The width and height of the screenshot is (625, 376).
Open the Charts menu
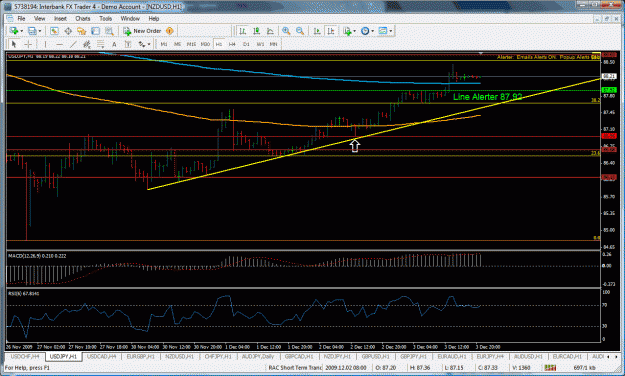tap(83, 18)
